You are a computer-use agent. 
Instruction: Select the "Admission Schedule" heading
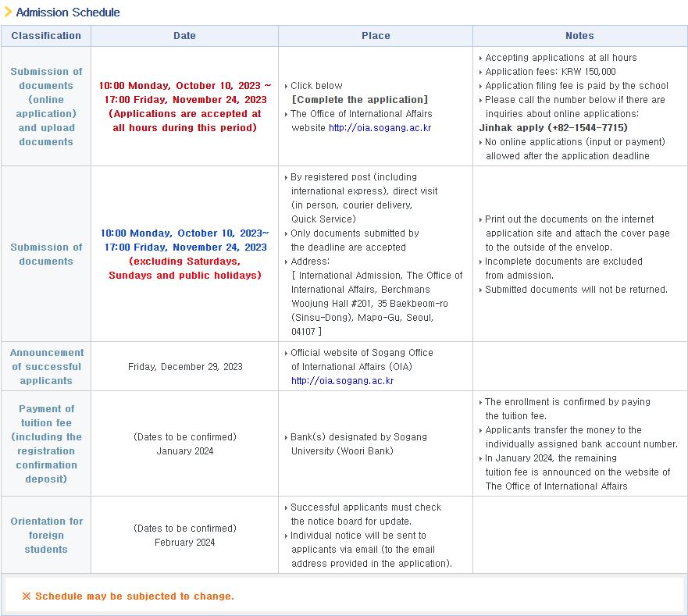point(68,12)
